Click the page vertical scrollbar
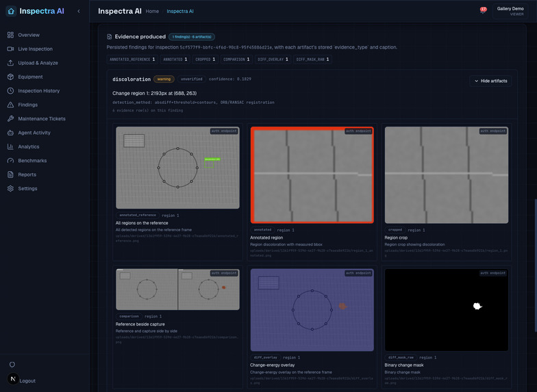The image size is (537, 392). [x=536, y=265]
